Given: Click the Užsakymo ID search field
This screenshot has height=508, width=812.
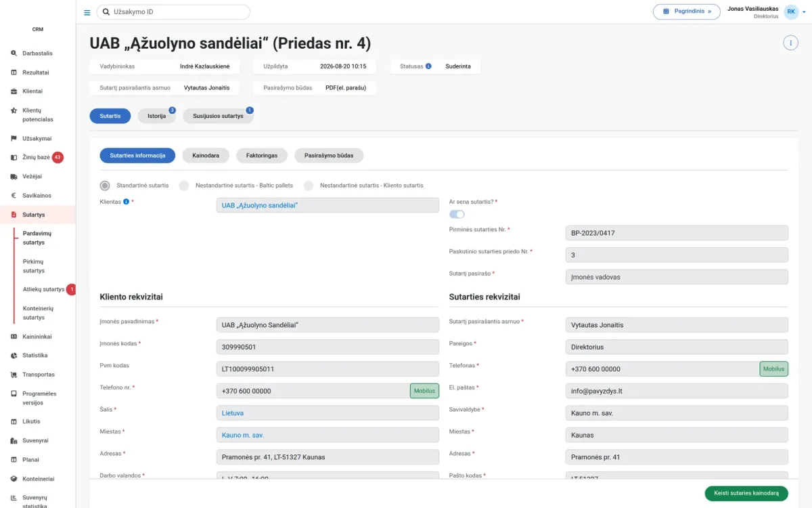Looking at the screenshot, I should (x=173, y=12).
